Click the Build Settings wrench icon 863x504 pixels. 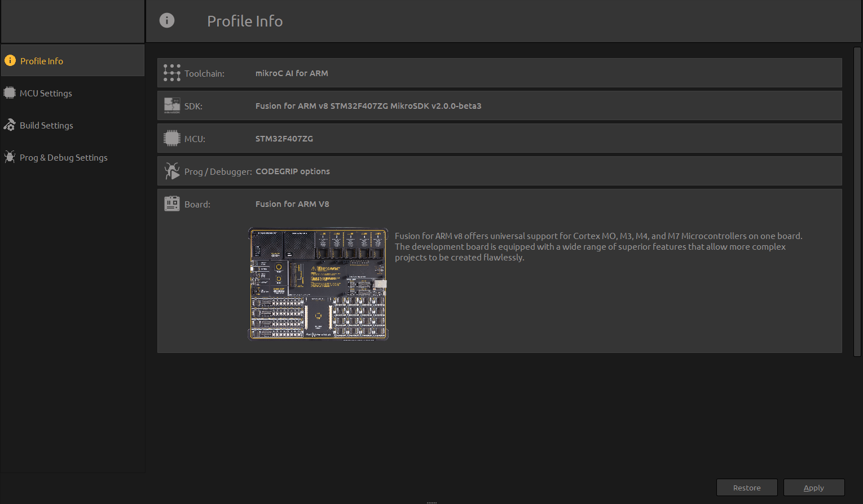click(10, 125)
